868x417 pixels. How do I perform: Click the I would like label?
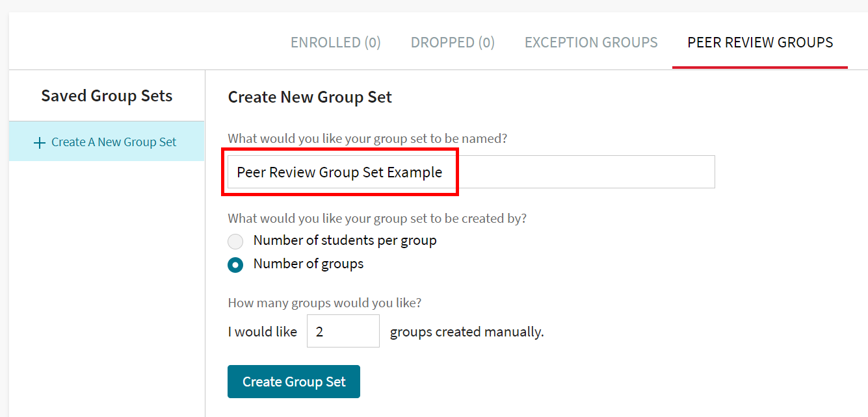[263, 331]
